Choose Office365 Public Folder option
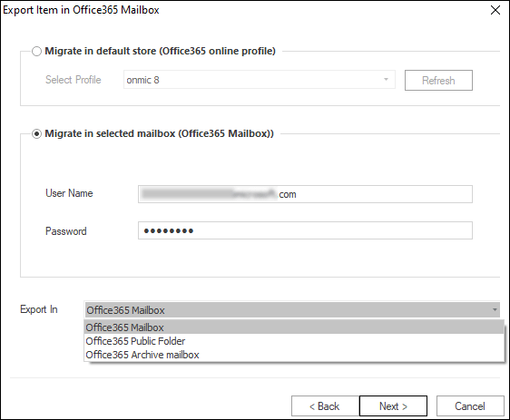The height and width of the screenshot is (420, 510). [x=294, y=341]
